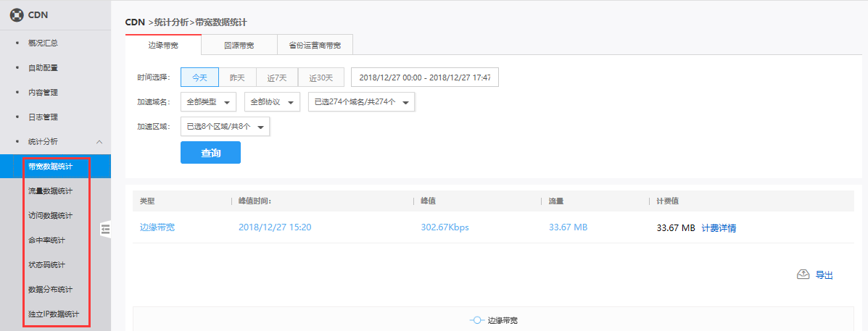Open the 全部协议 dropdown
This screenshot has height=331, width=868.
[272, 102]
